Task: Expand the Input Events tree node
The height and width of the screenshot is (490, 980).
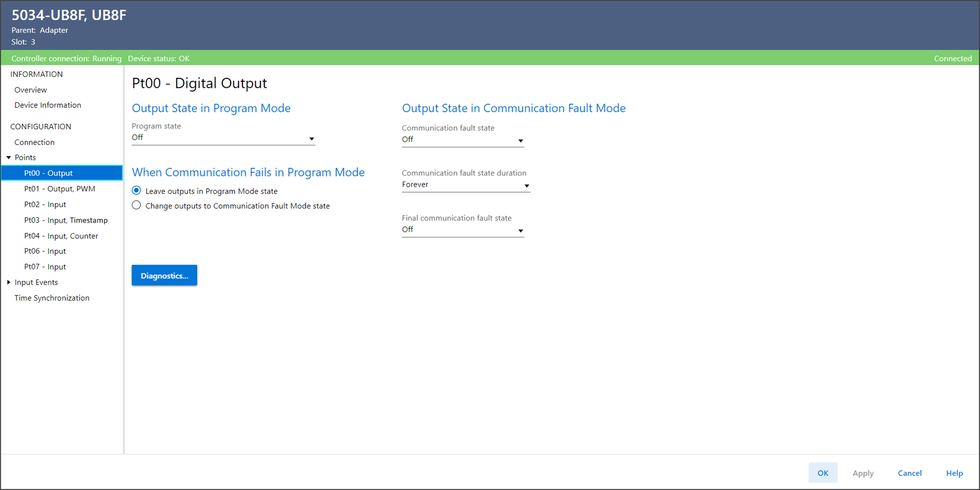Action: click(x=9, y=282)
